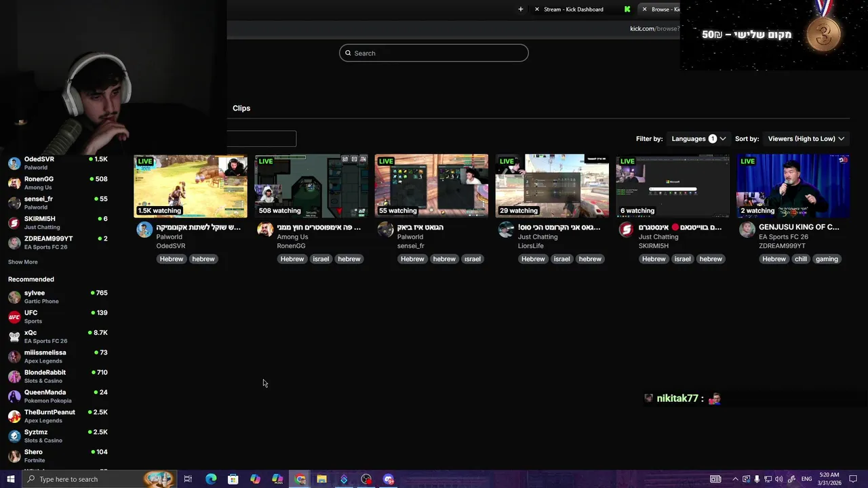
Task: Close the Browse Kick browser tab
Action: (644, 9)
